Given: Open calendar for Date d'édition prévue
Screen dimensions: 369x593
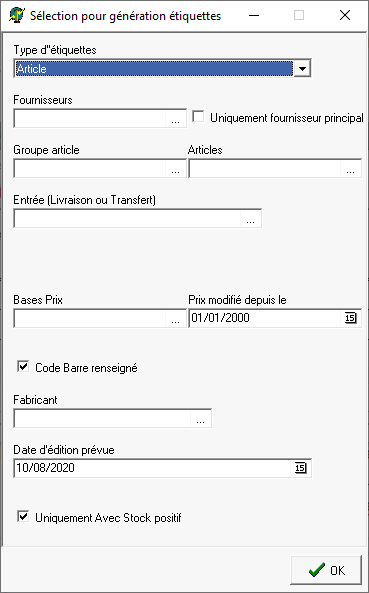Looking at the screenshot, I should point(301,468).
